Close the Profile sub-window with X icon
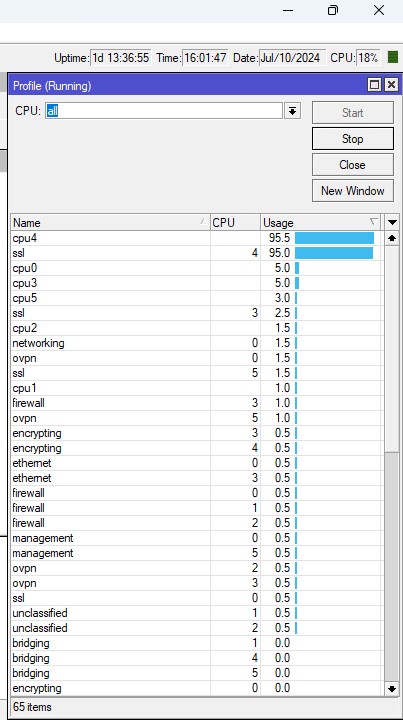403x720 pixels. pos(391,85)
